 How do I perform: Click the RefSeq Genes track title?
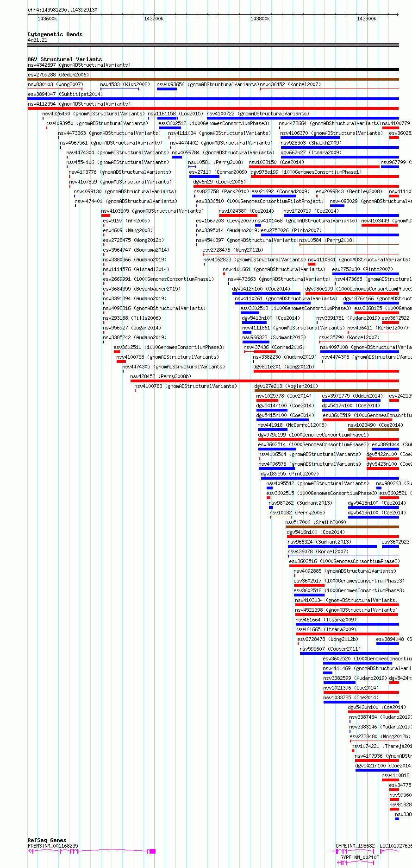coord(47,840)
